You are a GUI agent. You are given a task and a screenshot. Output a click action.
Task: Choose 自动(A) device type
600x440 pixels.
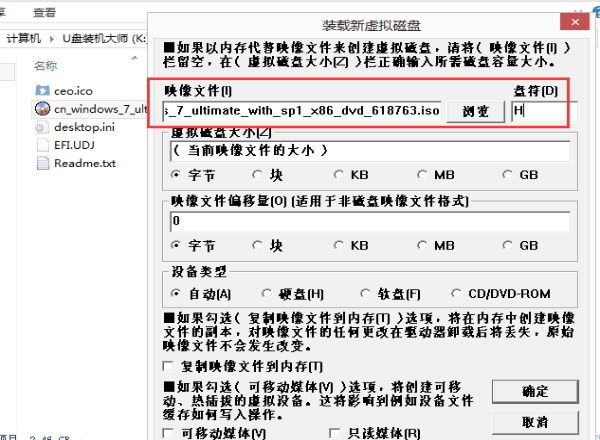(176, 293)
